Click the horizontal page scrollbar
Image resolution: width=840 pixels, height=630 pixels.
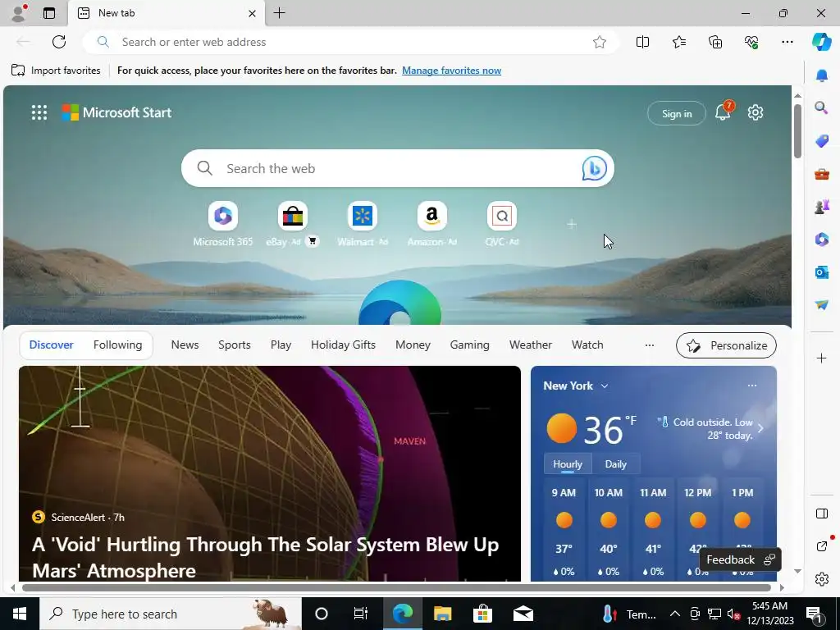396,587
